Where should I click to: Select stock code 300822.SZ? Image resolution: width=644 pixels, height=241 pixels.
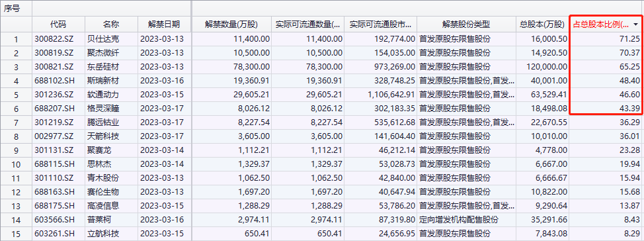pyautogui.click(x=54, y=40)
